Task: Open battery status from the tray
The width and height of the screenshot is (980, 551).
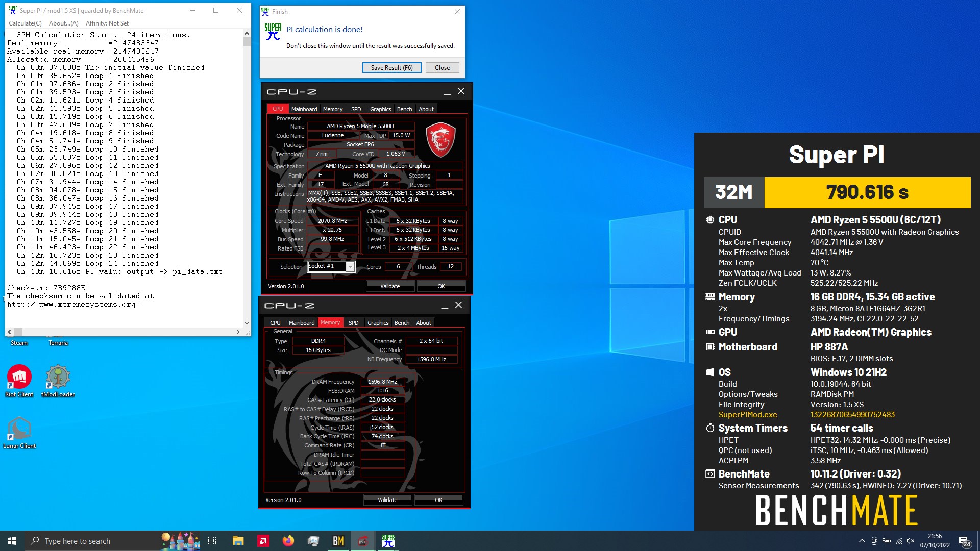Action: coord(887,541)
